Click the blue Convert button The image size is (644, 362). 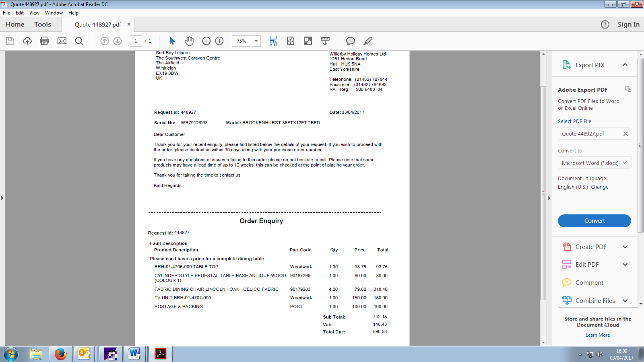click(594, 221)
